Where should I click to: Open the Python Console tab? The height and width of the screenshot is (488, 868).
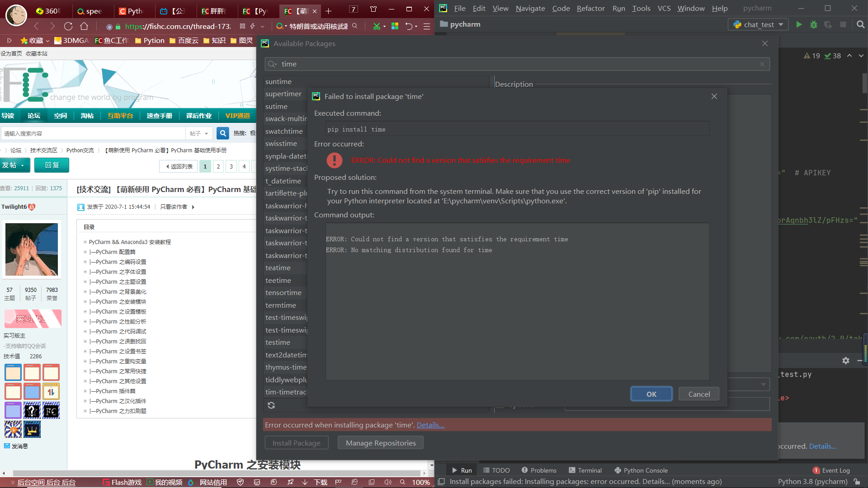pyautogui.click(x=641, y=470)
